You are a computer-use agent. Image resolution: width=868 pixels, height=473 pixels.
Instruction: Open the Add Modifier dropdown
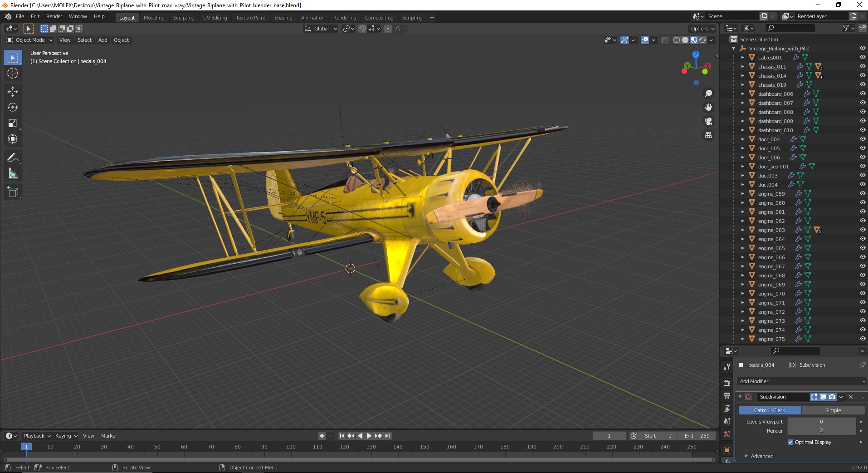coord(802,381)
